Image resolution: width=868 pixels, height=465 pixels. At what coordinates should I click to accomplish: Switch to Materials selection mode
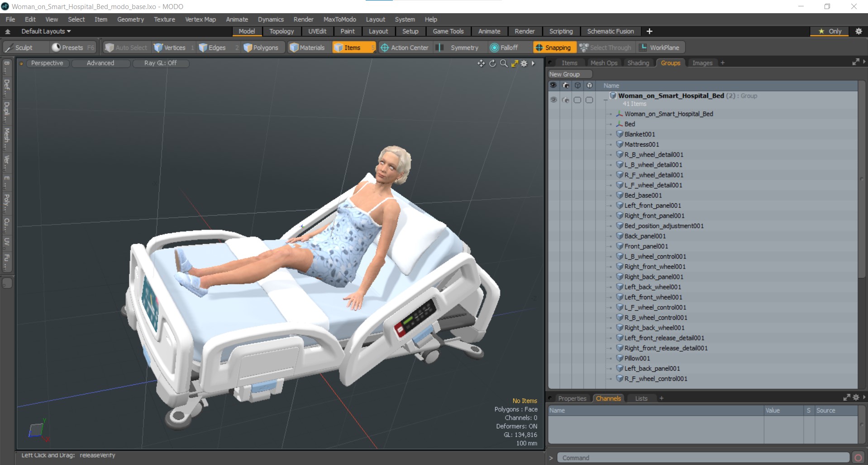308,48
